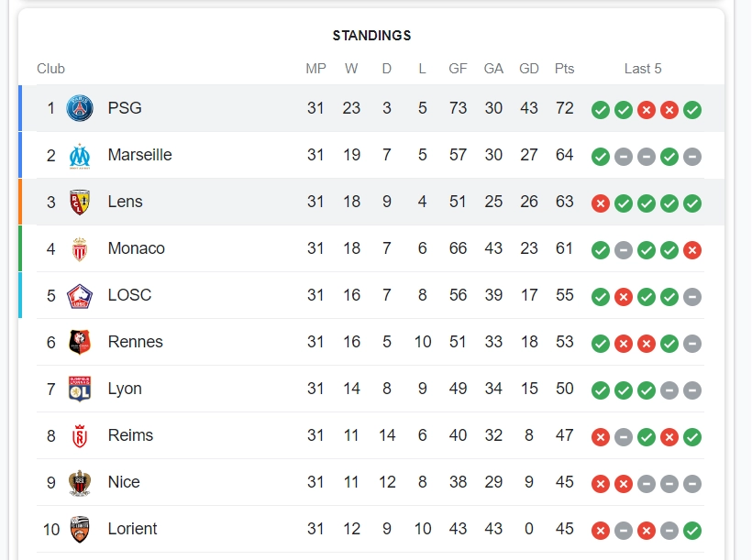The image size is (752, 560).
Task: Click Lens's first red loss icon
Action: point(601,203)
